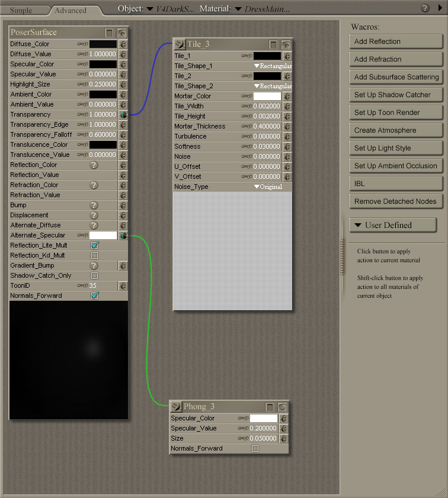Open the Tile_3 node options menu icon
Screen dimensions: 448x498
(x=273, y=44)
